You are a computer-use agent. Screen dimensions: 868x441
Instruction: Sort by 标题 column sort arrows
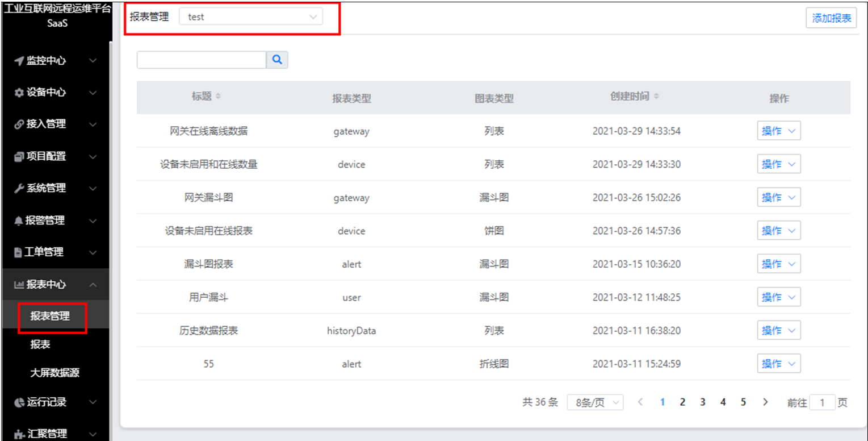pyautogui.click(x=218, y=97)
